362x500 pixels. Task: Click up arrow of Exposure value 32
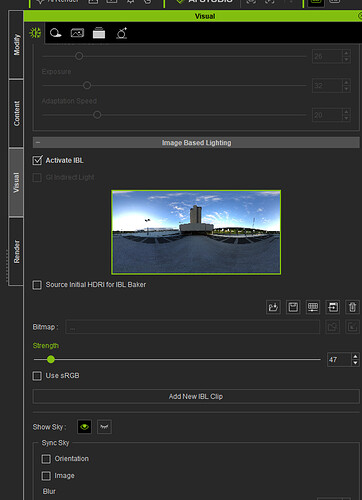[x=346, y=82]
